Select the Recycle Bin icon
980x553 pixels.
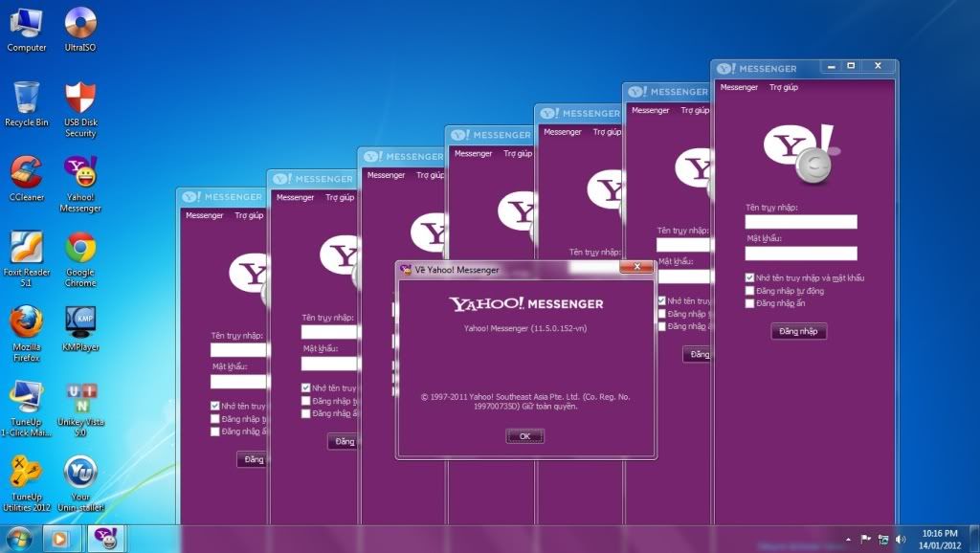click(26, 105)
